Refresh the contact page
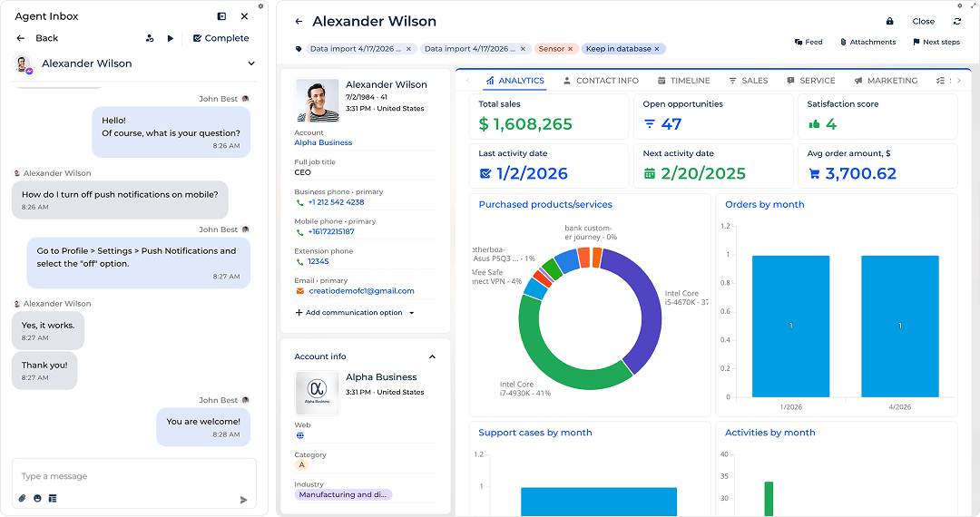The image size is (980, 517). click(x=957, y=21)
